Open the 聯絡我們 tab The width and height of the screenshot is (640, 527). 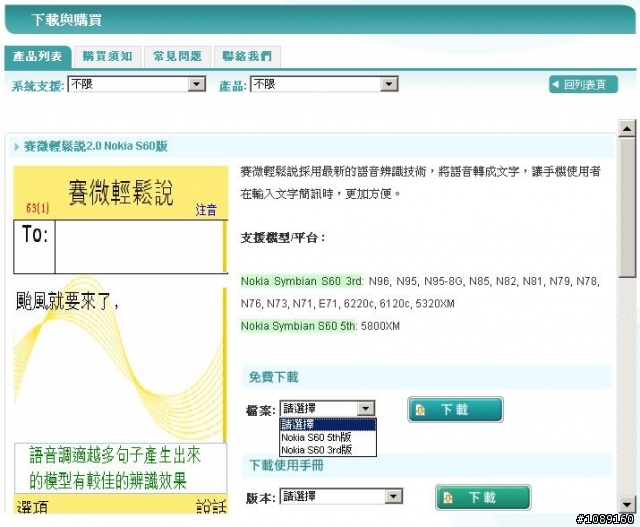(x=247, y=56)
